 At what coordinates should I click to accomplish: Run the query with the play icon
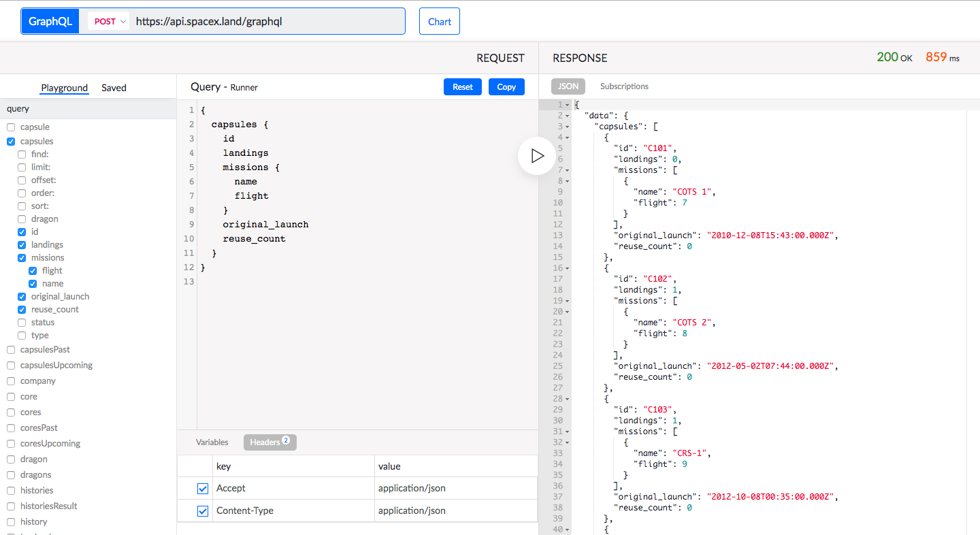tap(536, 156)
